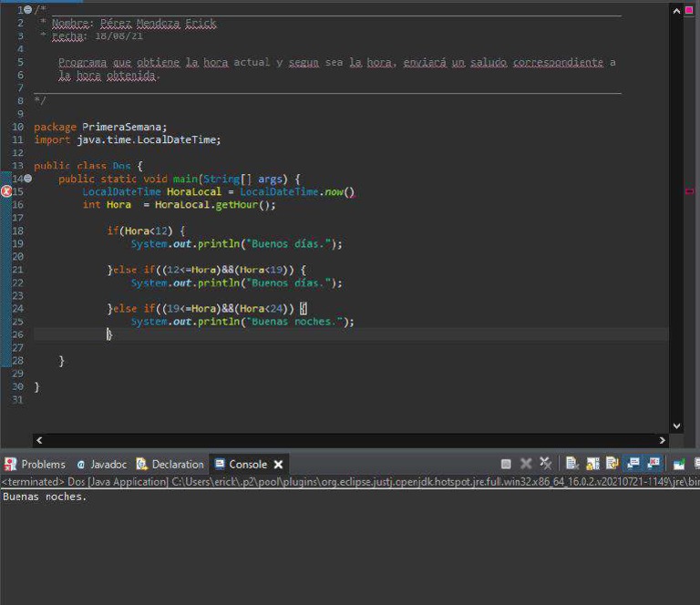Click the red error mark in overview ruler
700x605 pixels.
[689, 191]
